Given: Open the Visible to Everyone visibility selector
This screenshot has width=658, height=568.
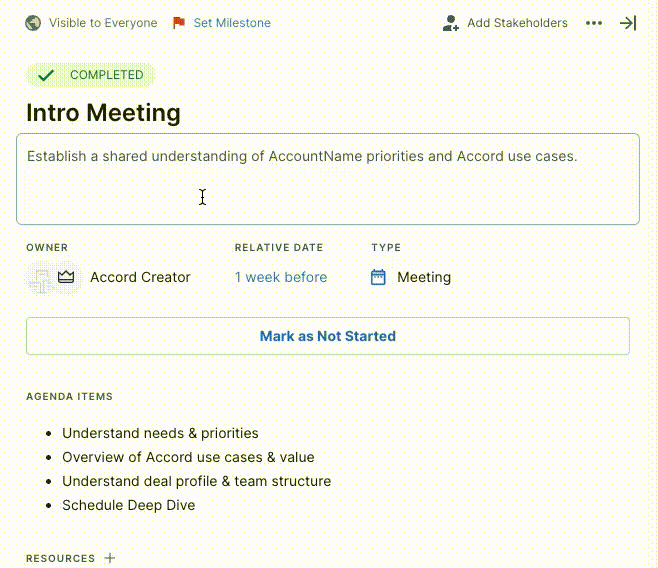Looking at the screenshot, I should coord(102,23).
